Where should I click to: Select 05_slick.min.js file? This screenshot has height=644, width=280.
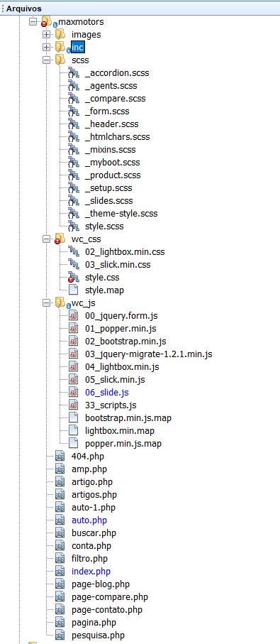coord(115,379)
